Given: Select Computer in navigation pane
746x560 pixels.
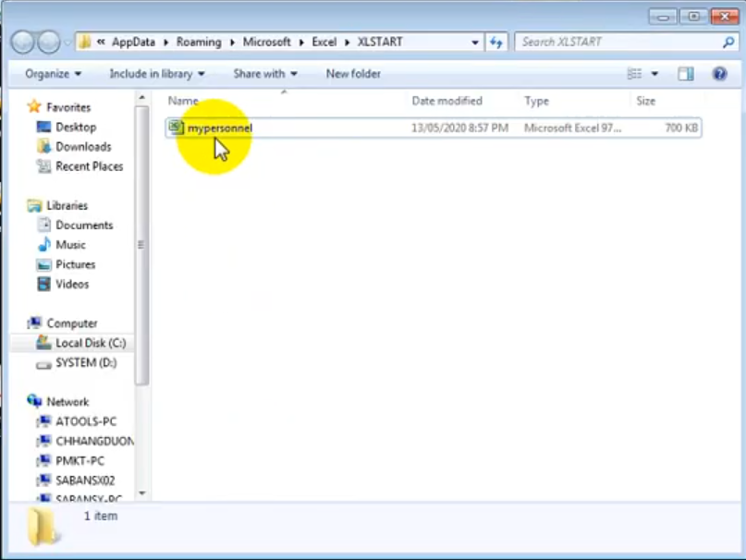Looking at the screenshot, I should (x=72, y=323).
